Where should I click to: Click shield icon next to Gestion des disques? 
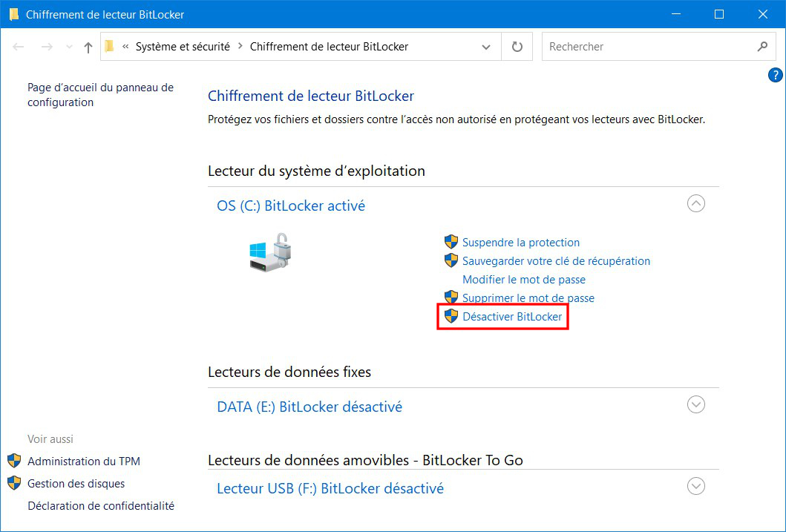coord(14,483)
